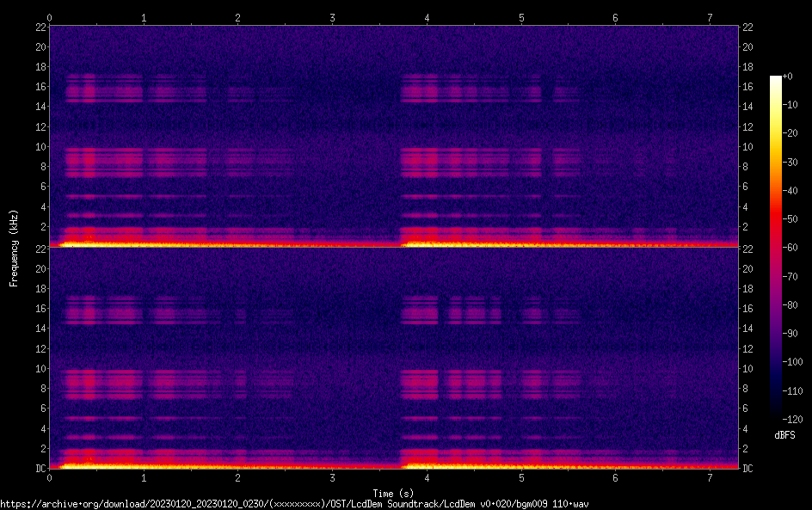This screenshot has height=510, width=812.
Task: Click the white top end of the color bar
Action: click(776, 79)
